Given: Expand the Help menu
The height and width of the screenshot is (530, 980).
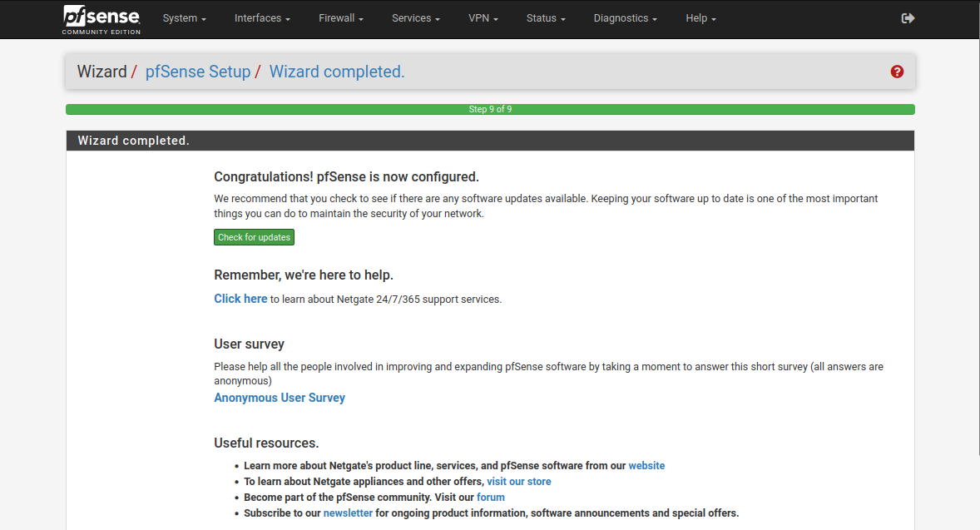Looking at the screenshot, I should [700, 18].
